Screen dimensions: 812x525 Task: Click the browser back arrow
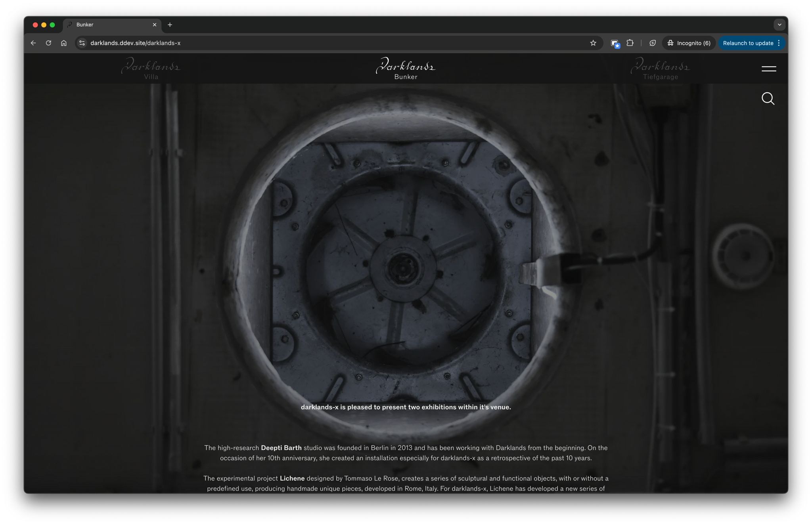pyautogui.click(x=33, y=43)
